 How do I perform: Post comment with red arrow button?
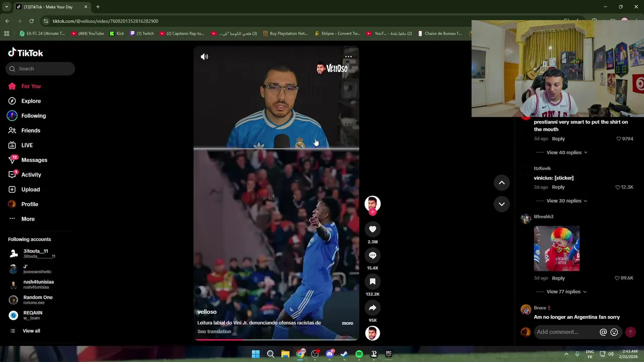[x=630, y=332]
